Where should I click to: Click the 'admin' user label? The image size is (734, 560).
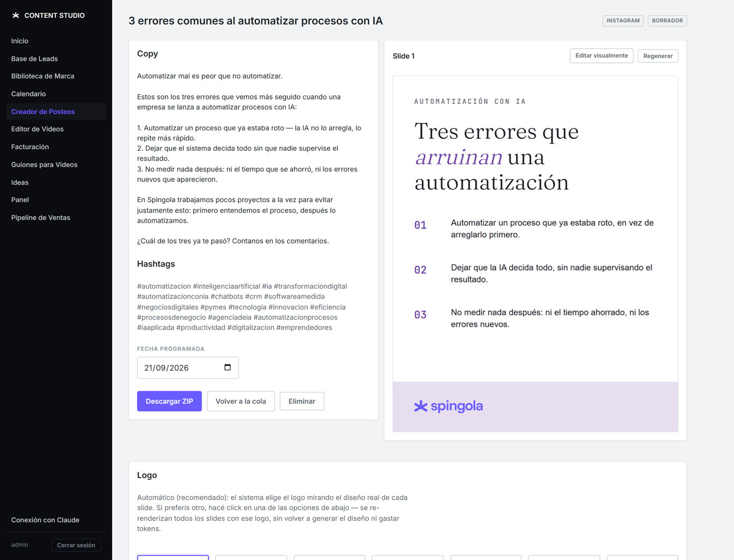pyautogui.click(x=19, y=545)
